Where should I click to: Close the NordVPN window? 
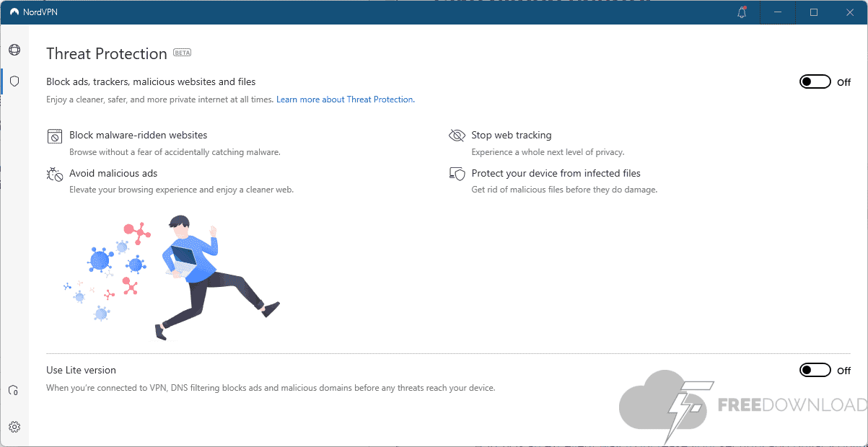coord(850,12)
